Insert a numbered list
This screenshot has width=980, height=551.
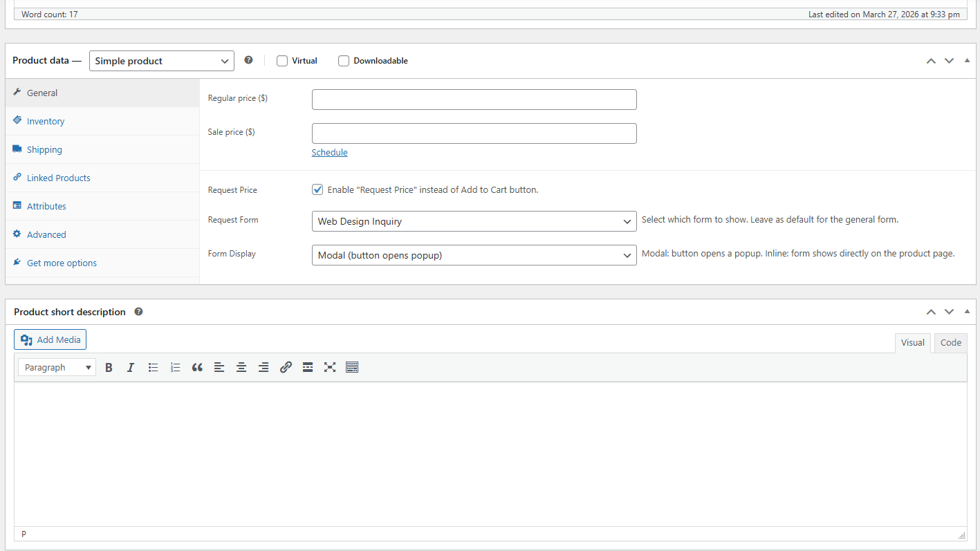point(175,368)
